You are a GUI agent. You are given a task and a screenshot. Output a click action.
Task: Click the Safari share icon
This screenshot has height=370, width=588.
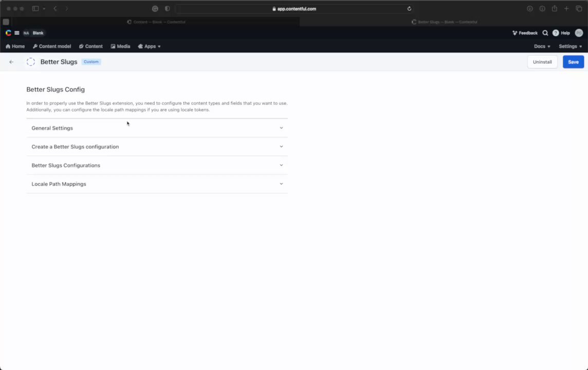[554, 8]
